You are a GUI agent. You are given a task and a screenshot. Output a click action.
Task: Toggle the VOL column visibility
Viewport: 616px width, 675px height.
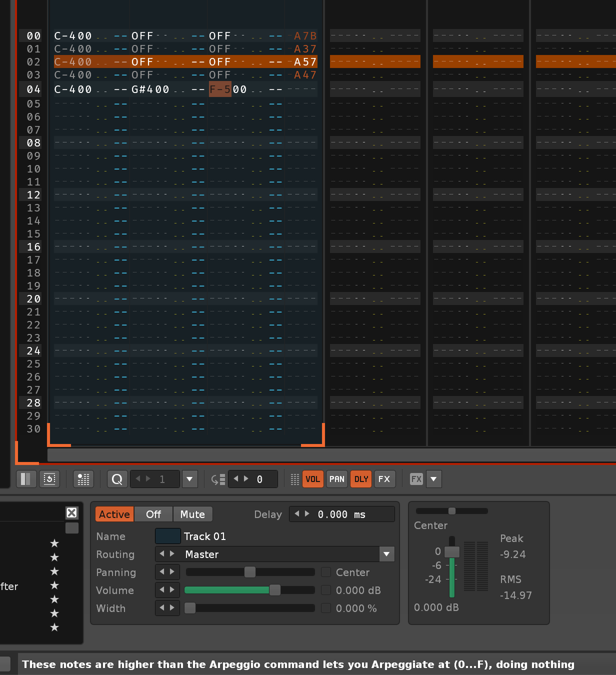click(312, 479)
